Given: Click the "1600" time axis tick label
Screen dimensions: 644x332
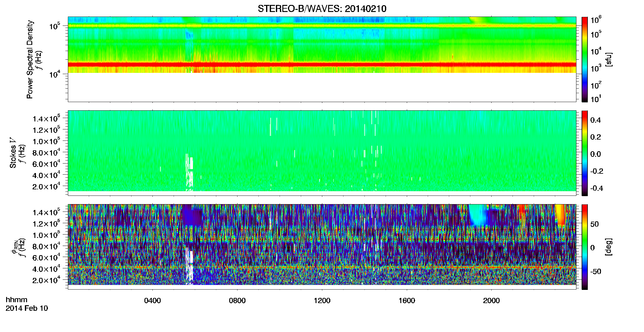Looking at the screenshot, I should tap(407, 300).
